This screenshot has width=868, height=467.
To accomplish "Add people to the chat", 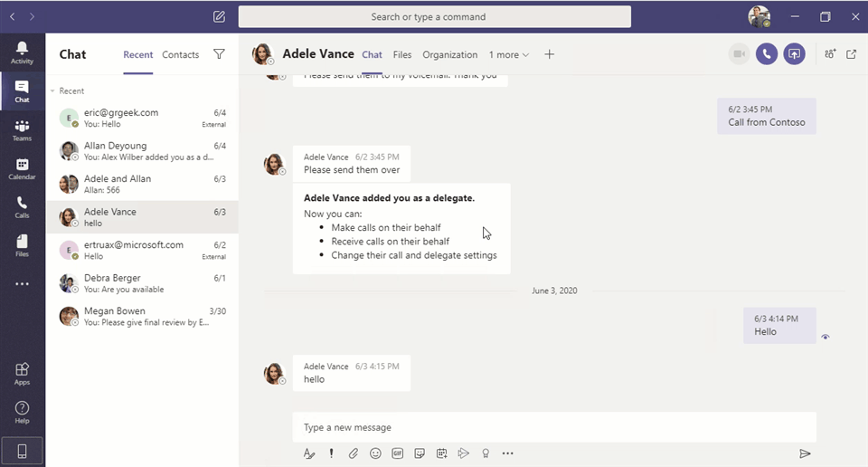I will click(830, 53).
